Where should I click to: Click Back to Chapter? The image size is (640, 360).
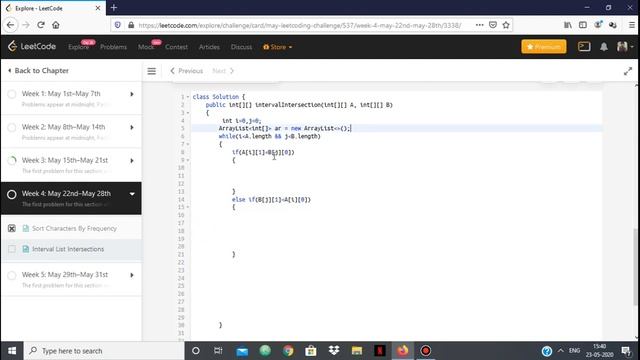[38, 71]
